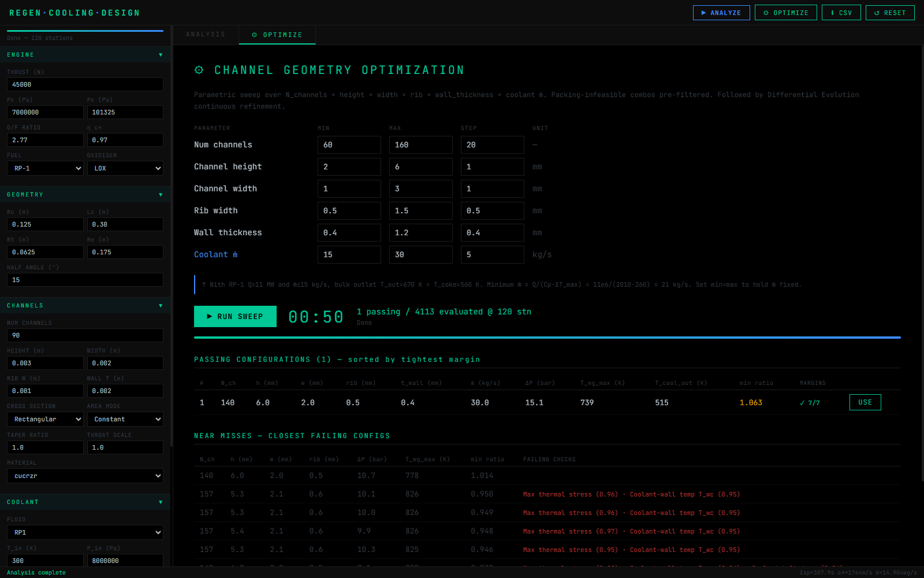This screenshot has width=924, height=578.
Task: Click Rib width MIN field
Action: (349, 210)
